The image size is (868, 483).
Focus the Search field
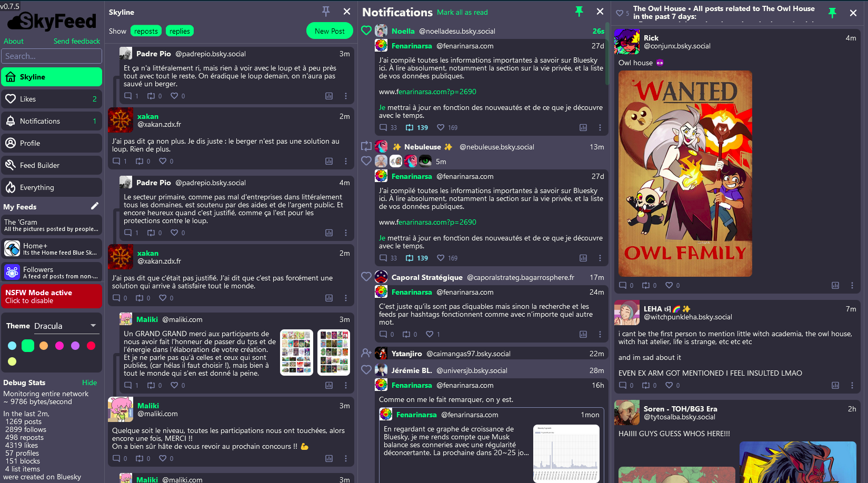click(52, 56)
